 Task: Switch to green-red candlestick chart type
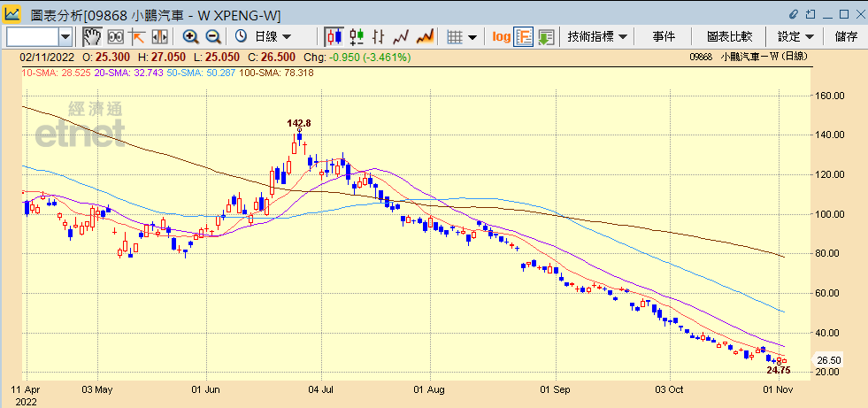pyautogui.click(x=357, y=37)
